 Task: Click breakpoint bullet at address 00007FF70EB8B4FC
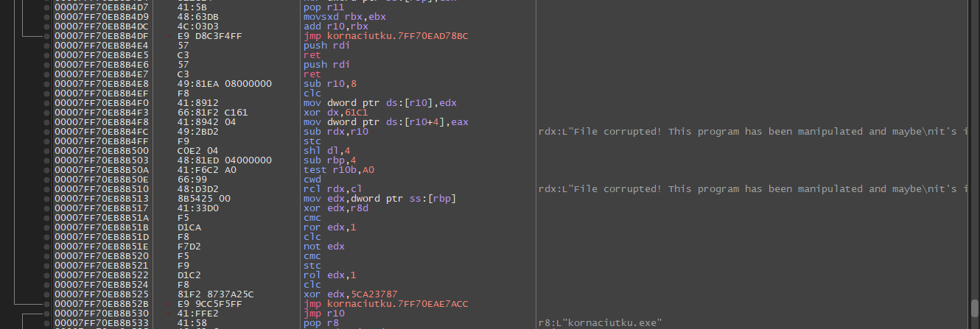coord(47,131)
